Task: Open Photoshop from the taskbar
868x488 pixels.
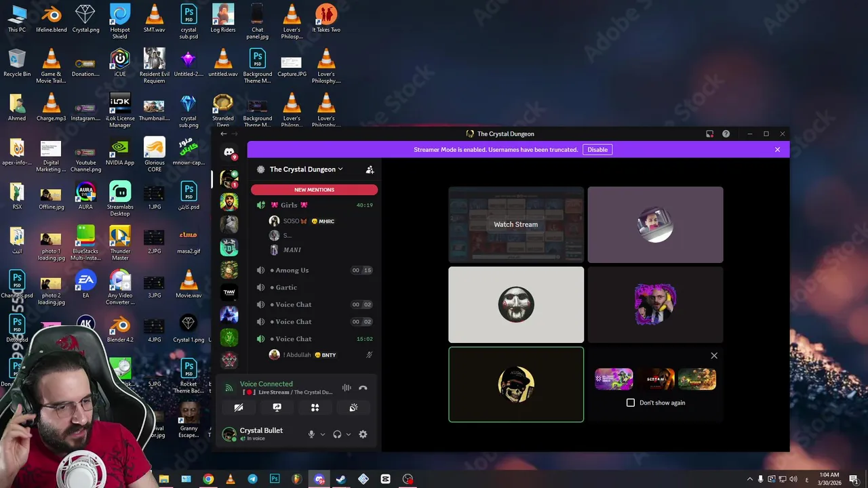Action: point(275,479)
